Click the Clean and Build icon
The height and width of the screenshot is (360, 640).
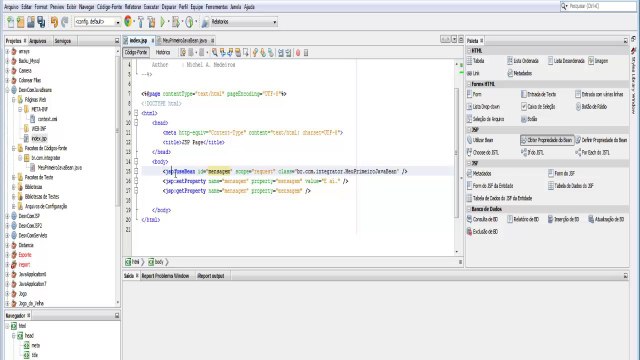pos(151,22)
